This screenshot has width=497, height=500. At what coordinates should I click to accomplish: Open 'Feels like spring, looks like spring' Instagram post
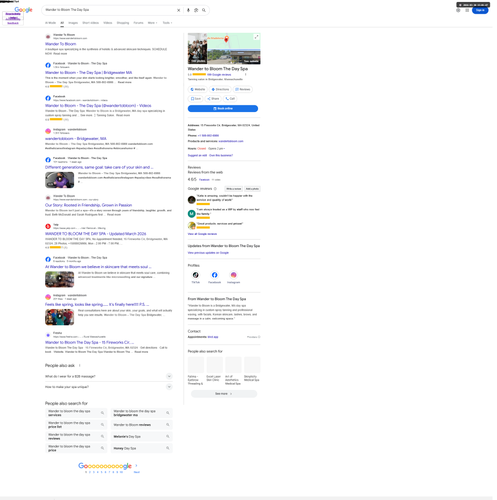(97, 305)
